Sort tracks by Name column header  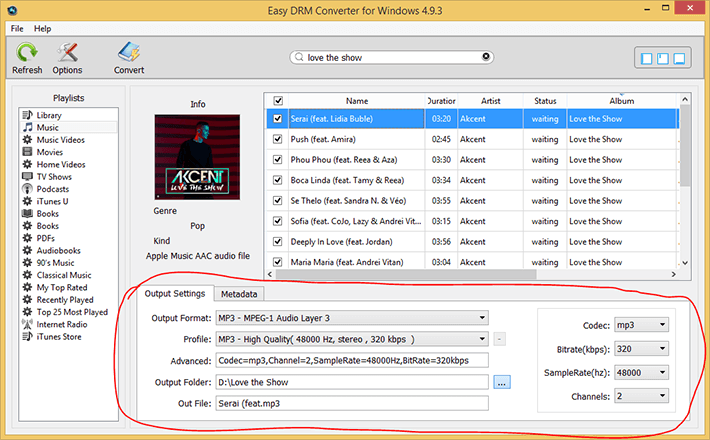tap(357, 100)
